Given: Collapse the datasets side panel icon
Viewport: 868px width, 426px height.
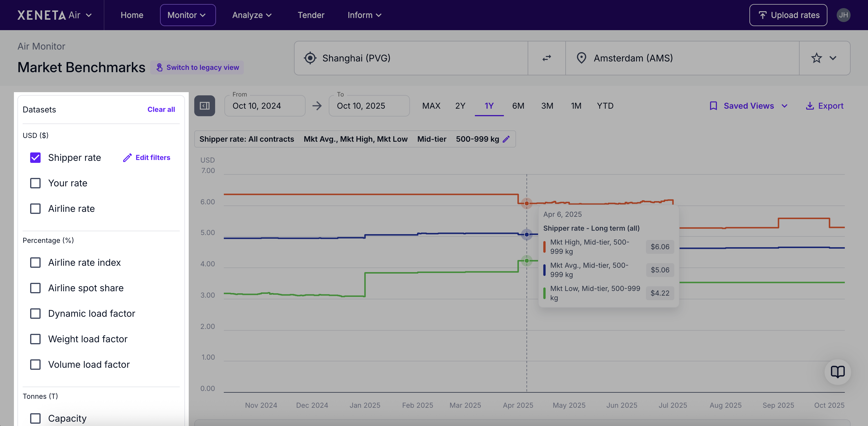Looking at the screenshot, I should (x=204, y=106).
